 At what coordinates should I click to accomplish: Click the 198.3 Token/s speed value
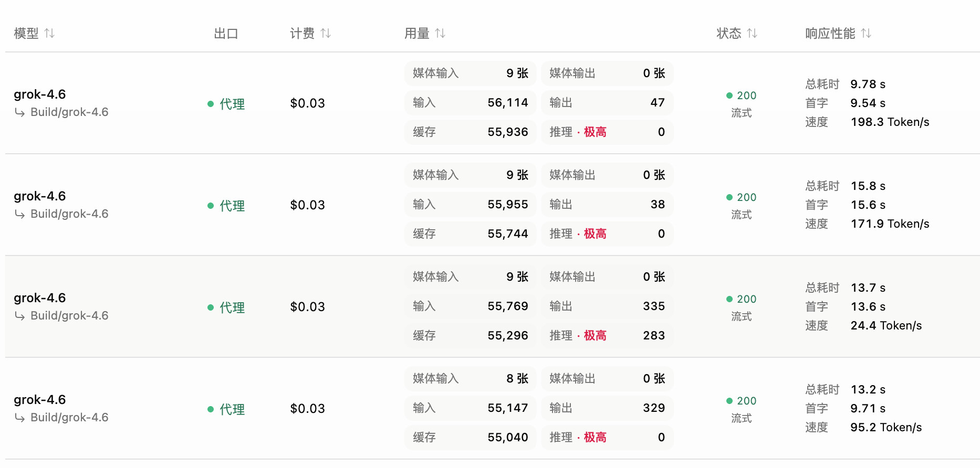(x=890, y=122)
